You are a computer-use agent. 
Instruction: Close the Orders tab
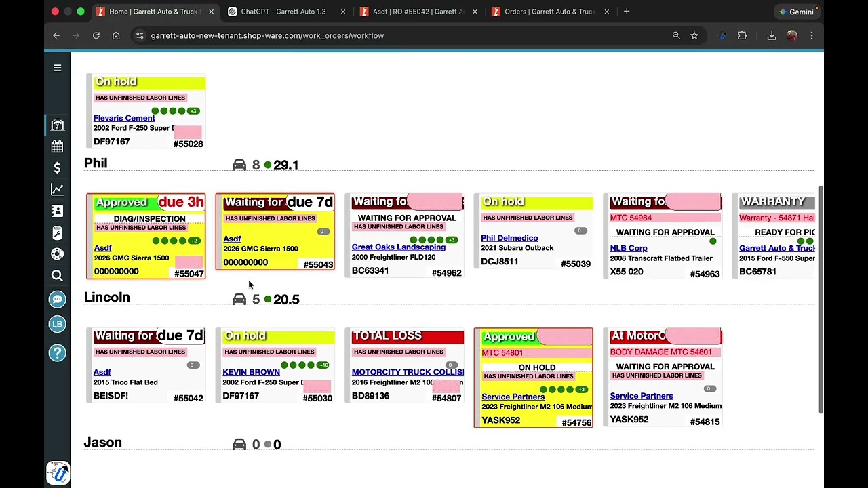click(606, 12)
